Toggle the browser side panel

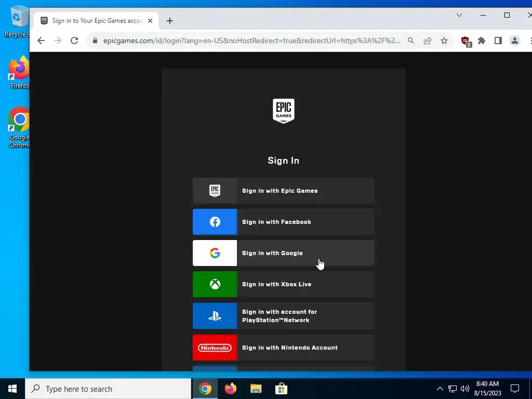pyautogui.click(x=498, y=41)
